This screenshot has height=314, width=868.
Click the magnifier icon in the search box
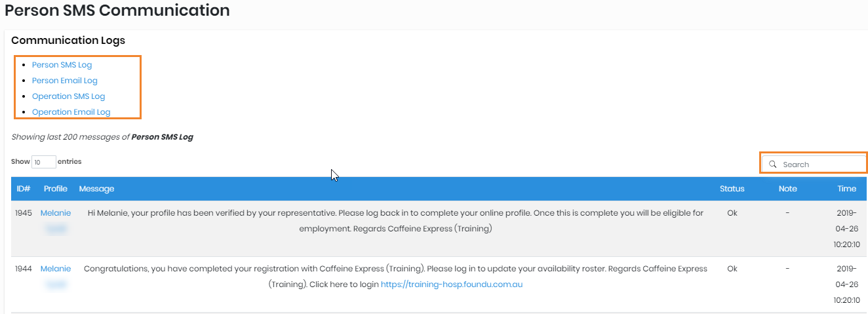[x=773, y=165]
